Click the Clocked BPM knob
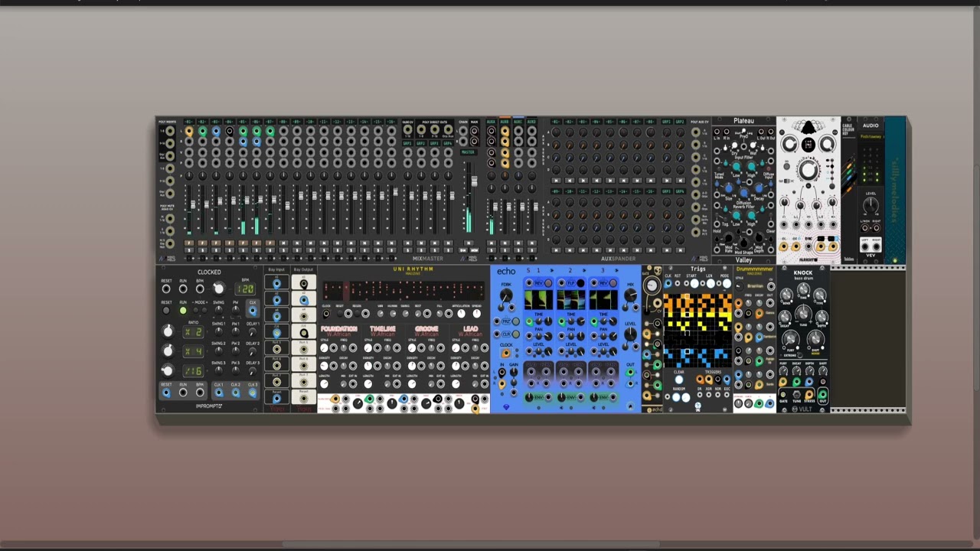The width and height of the screenshot is (980, 551). point(219,289)
